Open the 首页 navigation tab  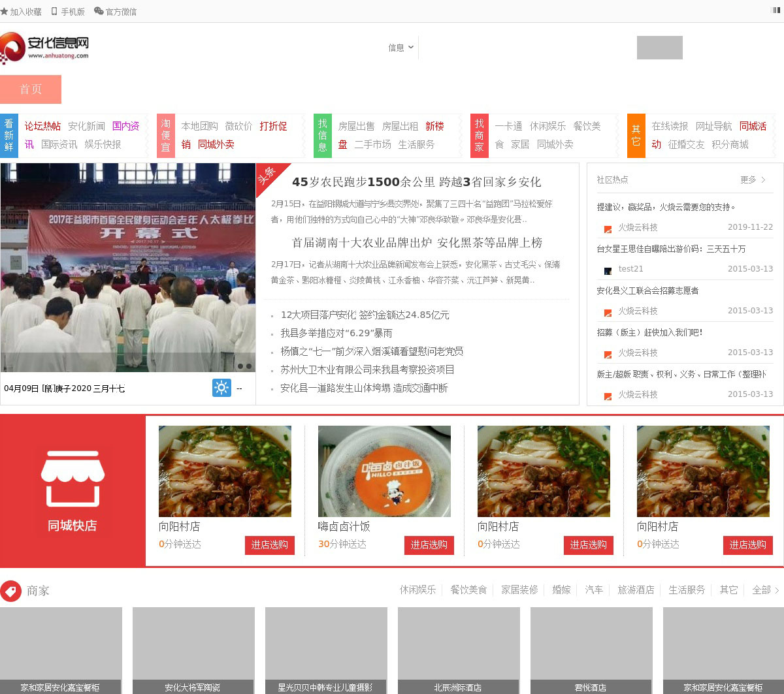31,89
